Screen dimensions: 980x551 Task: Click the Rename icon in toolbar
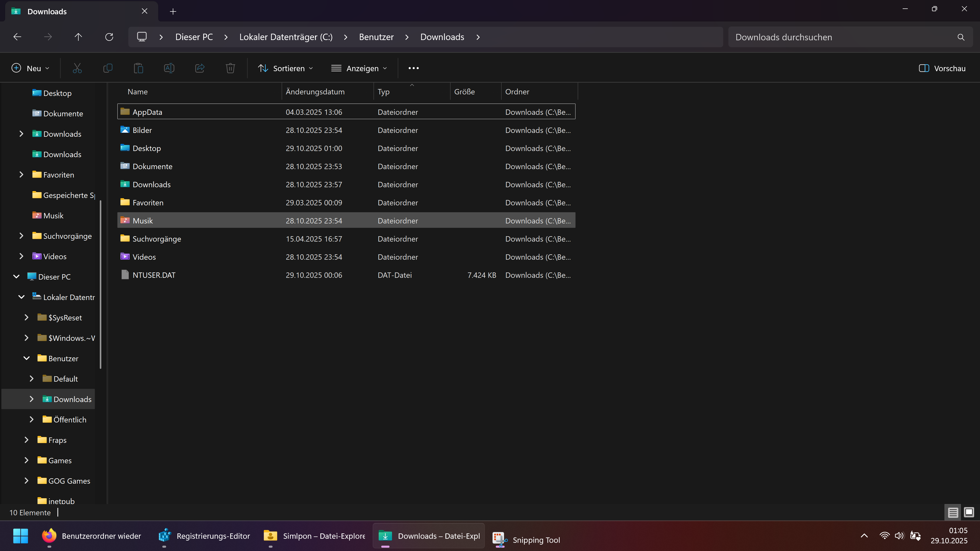[x=169, y=68]
